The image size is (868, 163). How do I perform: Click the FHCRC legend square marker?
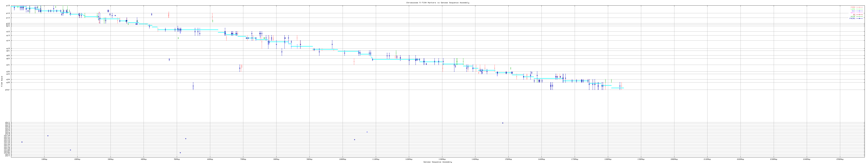pyautogui.click(x=859, y=18)
